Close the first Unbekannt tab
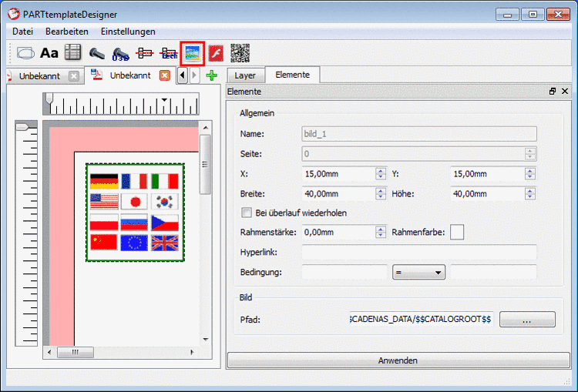Viewport: 578px width, 392px height. pos(74,76)
